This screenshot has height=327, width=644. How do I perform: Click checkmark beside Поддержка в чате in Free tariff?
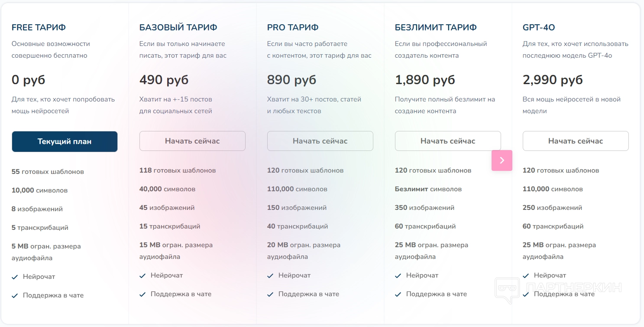15,295
